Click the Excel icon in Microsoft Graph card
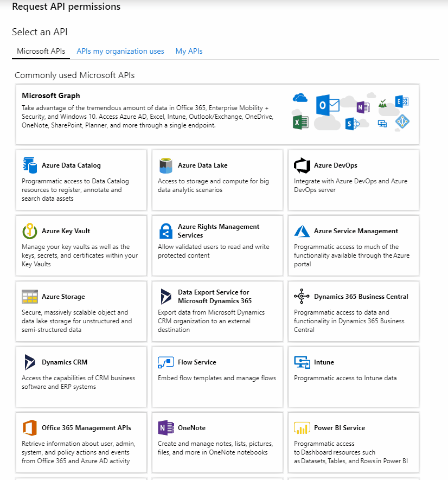The width and height of the screenshot is (448, 480). [300, 123]
